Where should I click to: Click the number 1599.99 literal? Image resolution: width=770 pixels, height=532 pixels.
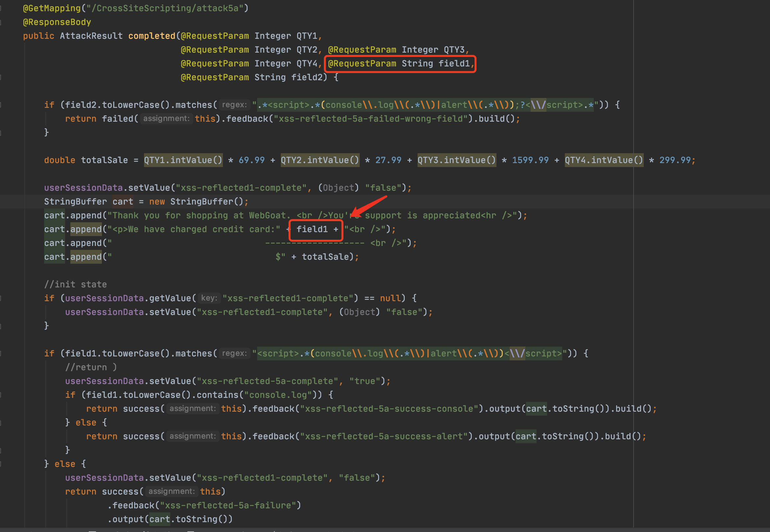[530, 160]
